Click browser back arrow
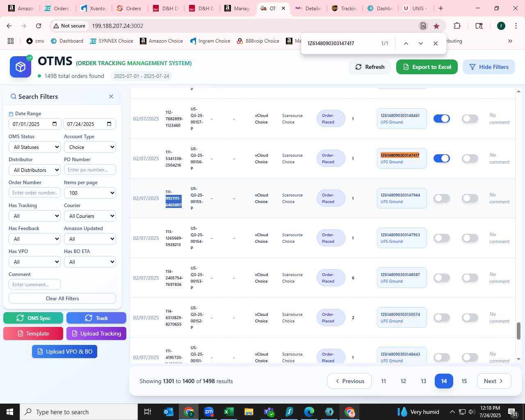This screenshot has height=420, width=525. pos(9,26)
